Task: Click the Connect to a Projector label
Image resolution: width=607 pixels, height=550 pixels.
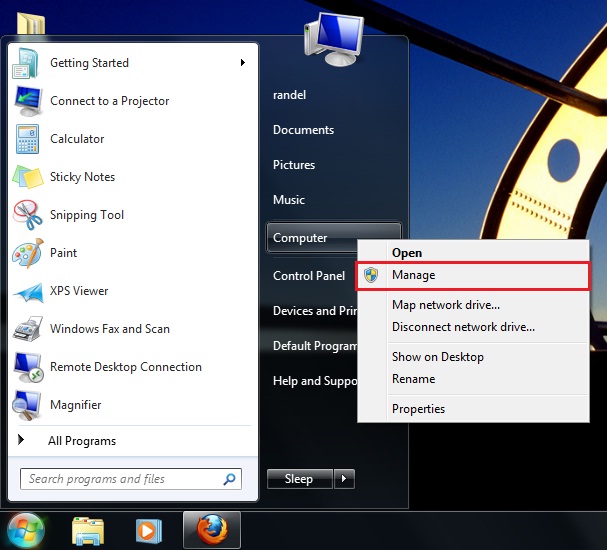Action: [x=110, y=101]
